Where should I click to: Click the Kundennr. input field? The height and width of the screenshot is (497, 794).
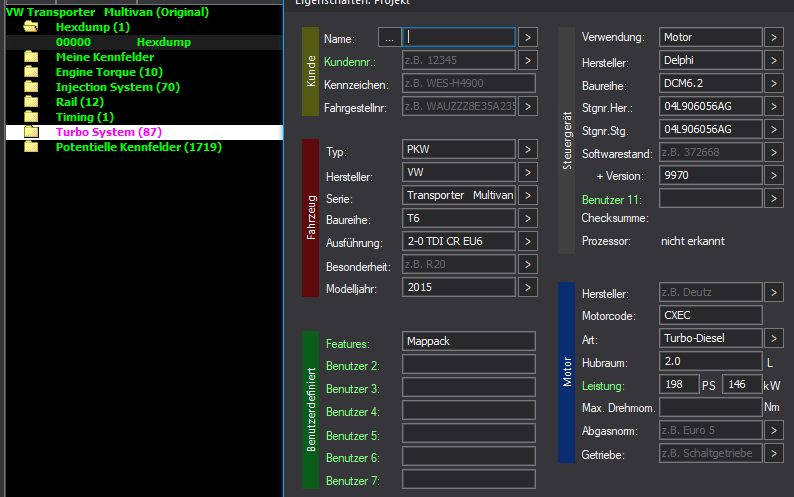(459, 60)
